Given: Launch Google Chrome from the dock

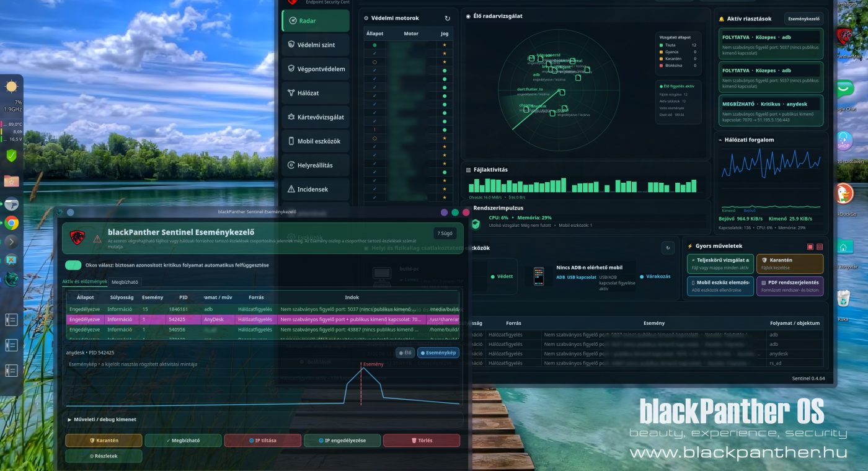Looking at the screenshot, I should (11, 223).
